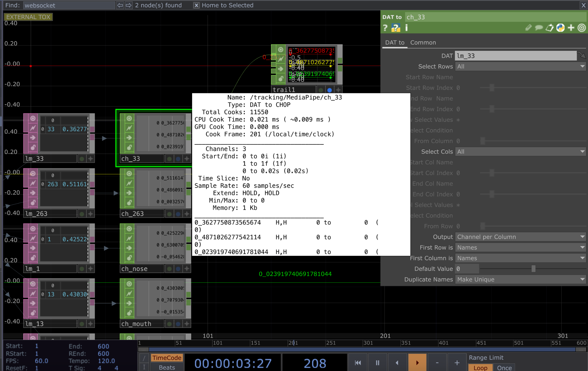Click the lock flag icon on ch_nose
The height and width of the screenshot is (371, 588).
(129, 258)
